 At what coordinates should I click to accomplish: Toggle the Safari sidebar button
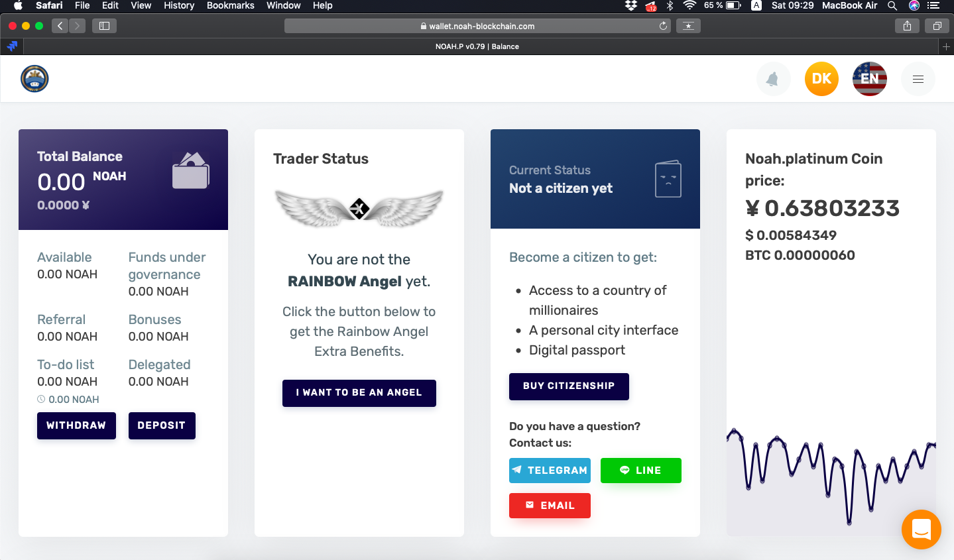(104, 26)
